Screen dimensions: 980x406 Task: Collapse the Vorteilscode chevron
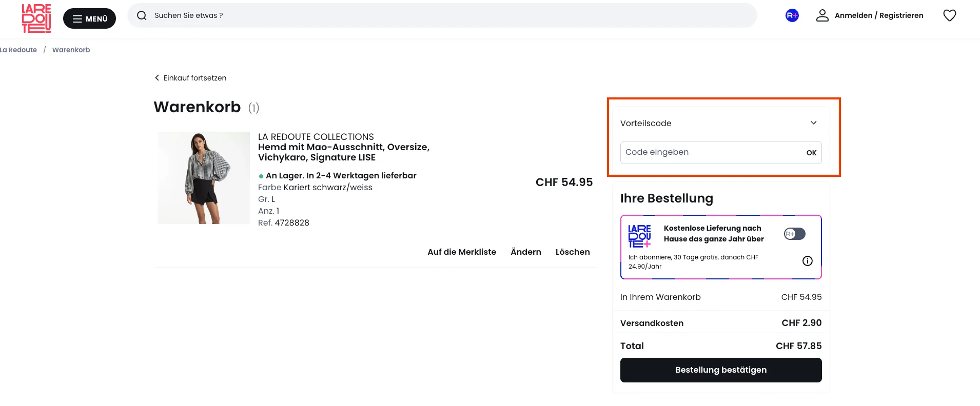click(x=813, y=123)
